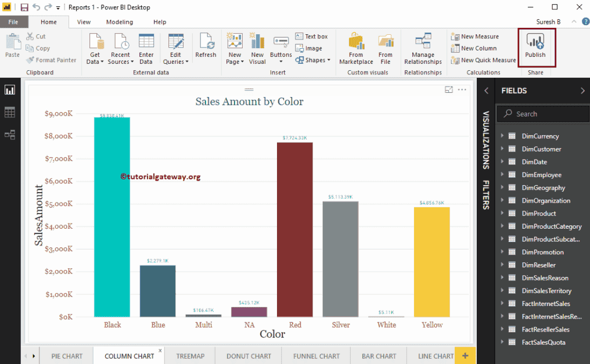Open the Edit Queries dropdown
The width and height of the screenshot is (590, 364).
176,49
